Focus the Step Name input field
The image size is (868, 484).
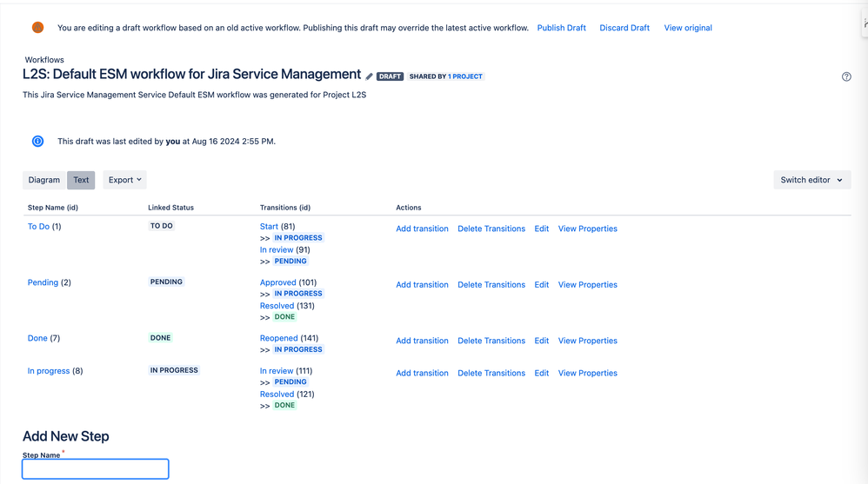pyautogui.click(x=95, y=469)
